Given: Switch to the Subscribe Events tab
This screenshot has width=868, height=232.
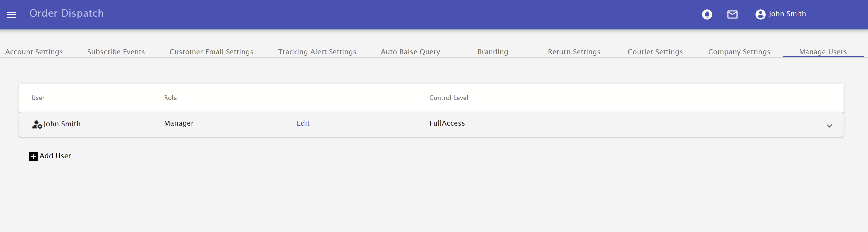Looking at the screenshot, I should 116,52.
